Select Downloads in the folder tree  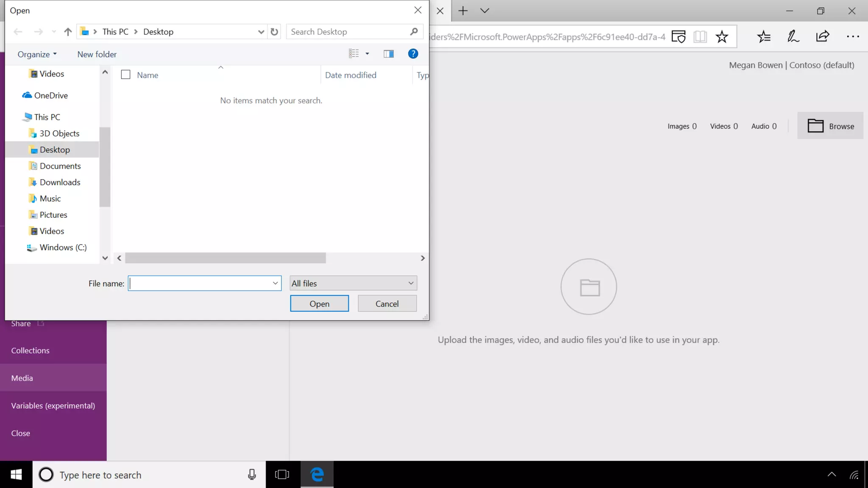60,182
